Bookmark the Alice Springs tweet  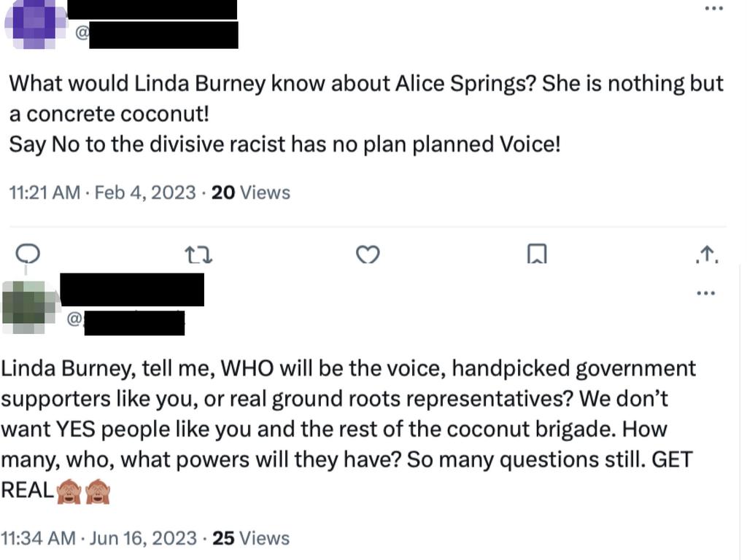coord(537,254)
